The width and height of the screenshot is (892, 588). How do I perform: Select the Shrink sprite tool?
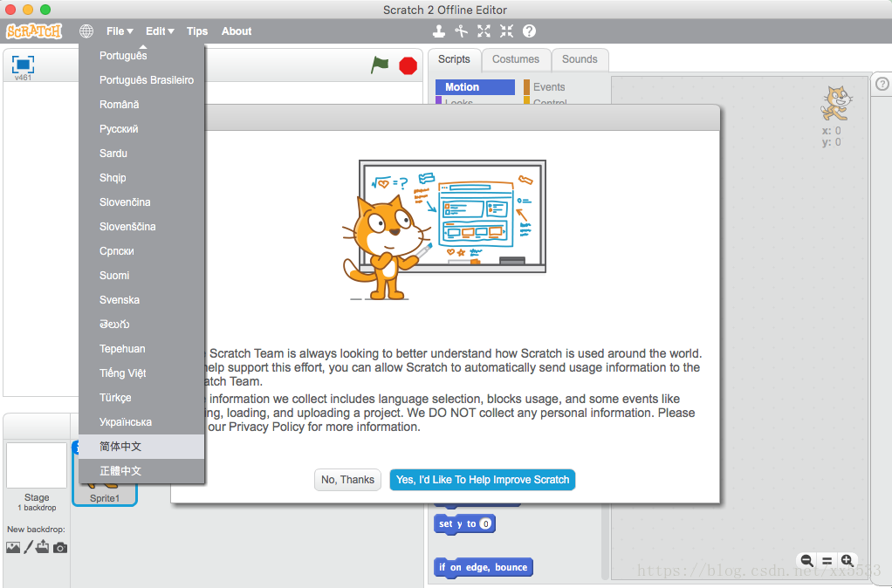pos(506,31)
